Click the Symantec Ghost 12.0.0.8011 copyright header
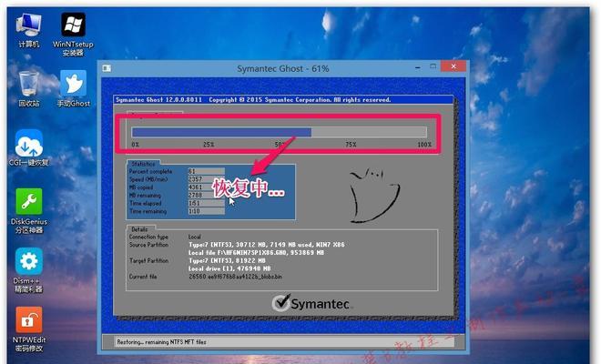This screenshot has width=601, height=364. point(253,99)
